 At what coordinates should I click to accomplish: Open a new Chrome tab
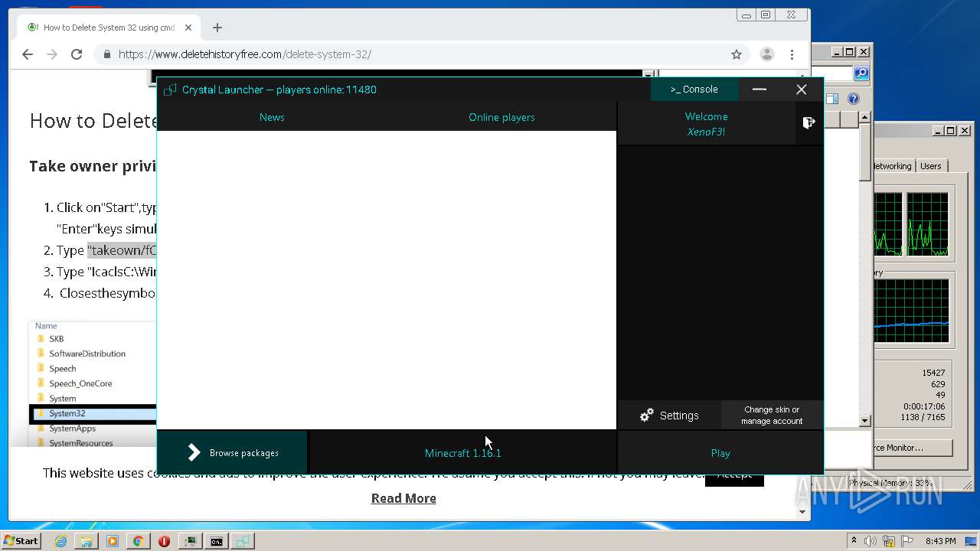217,28
